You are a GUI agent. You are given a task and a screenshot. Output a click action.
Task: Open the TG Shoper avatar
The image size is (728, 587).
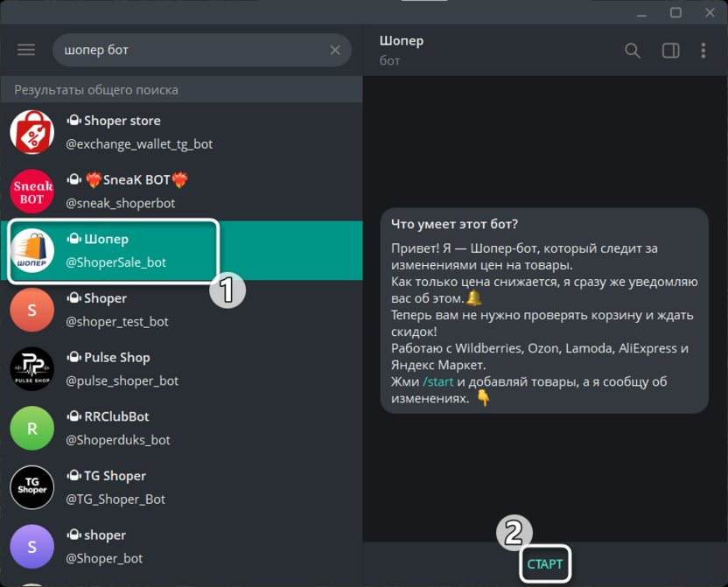(32, 487)
